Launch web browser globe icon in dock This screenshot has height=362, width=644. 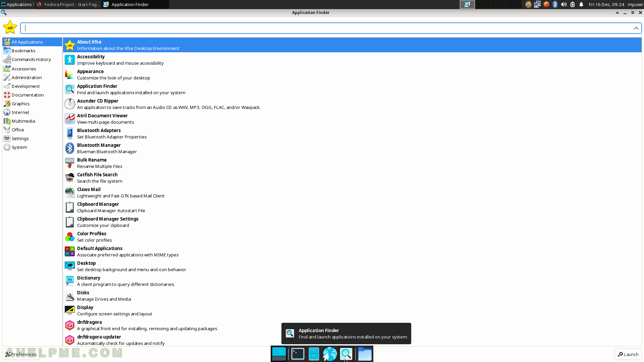coord(330,354)
